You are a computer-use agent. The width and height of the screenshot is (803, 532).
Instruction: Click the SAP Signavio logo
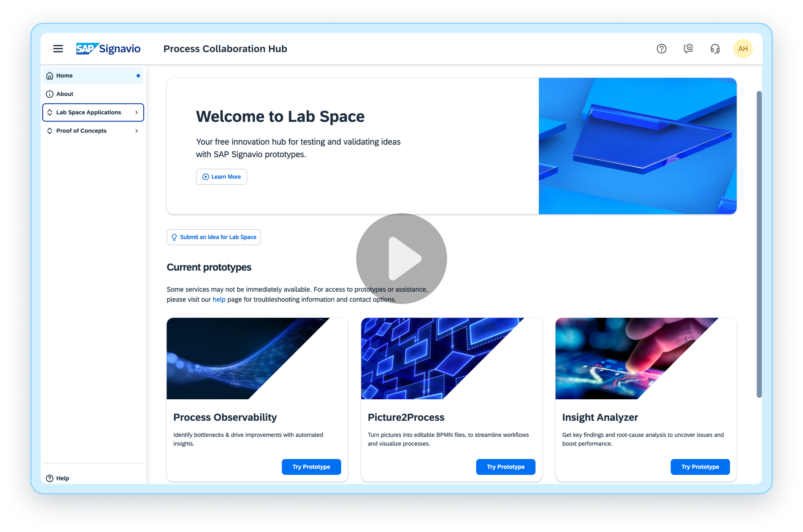click(108, 49)
